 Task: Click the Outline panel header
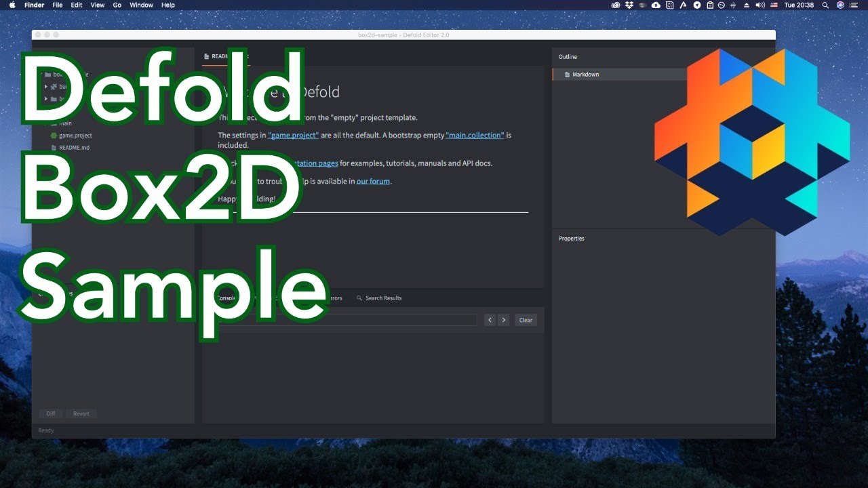tap(568, 57)
